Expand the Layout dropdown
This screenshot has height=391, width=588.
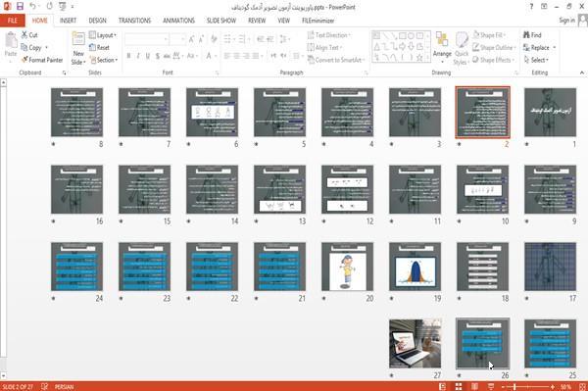pyautogui.click(x=103, y=35)
